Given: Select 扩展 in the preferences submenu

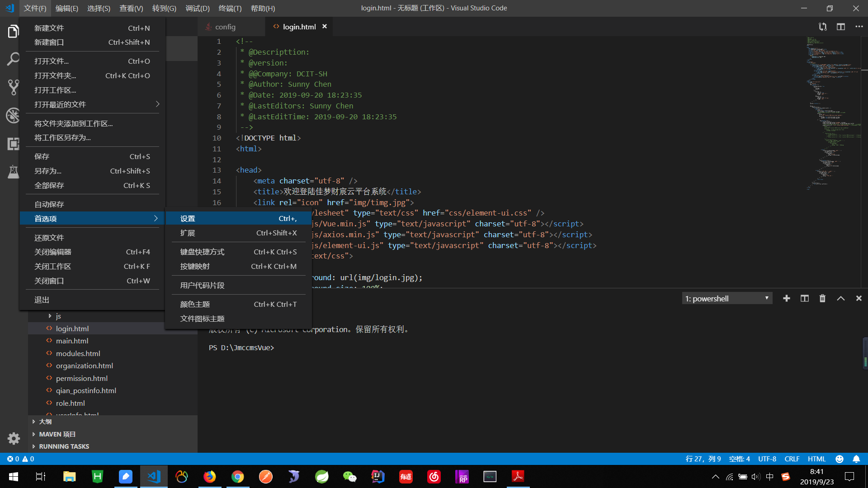Looking at the screenshot, I should point(238,233).
